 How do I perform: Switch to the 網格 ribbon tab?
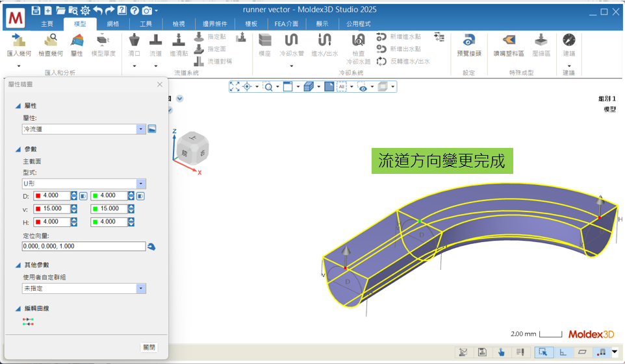pyautogui.click(x=112, y=24)
